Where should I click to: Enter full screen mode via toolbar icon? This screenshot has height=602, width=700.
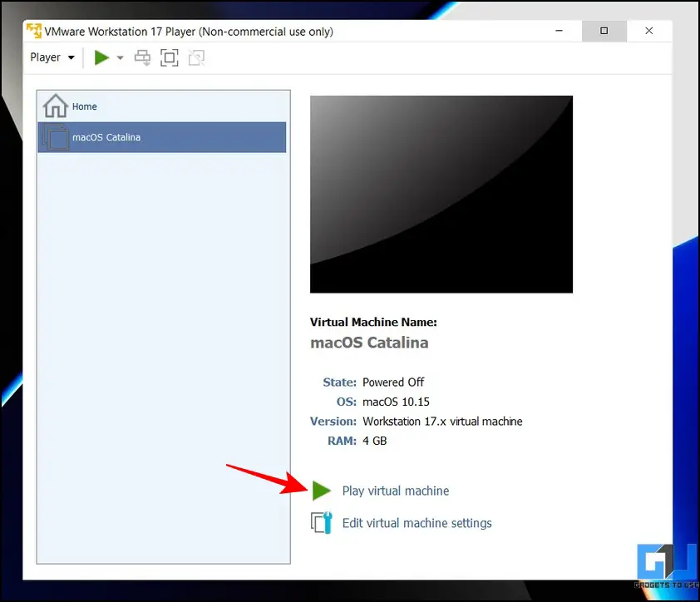[x=169, y=57]
